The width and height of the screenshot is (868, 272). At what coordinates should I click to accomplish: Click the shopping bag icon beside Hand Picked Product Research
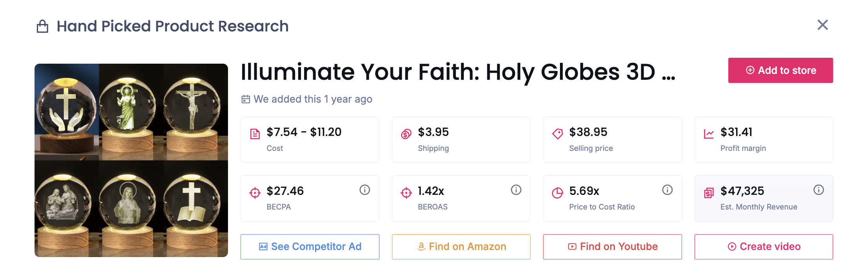point(43,26)
